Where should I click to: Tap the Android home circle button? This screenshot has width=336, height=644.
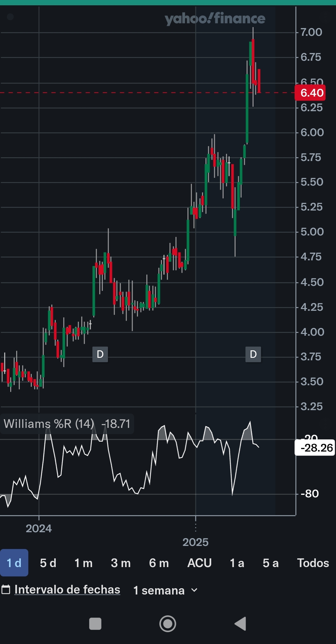coord(168,624)
